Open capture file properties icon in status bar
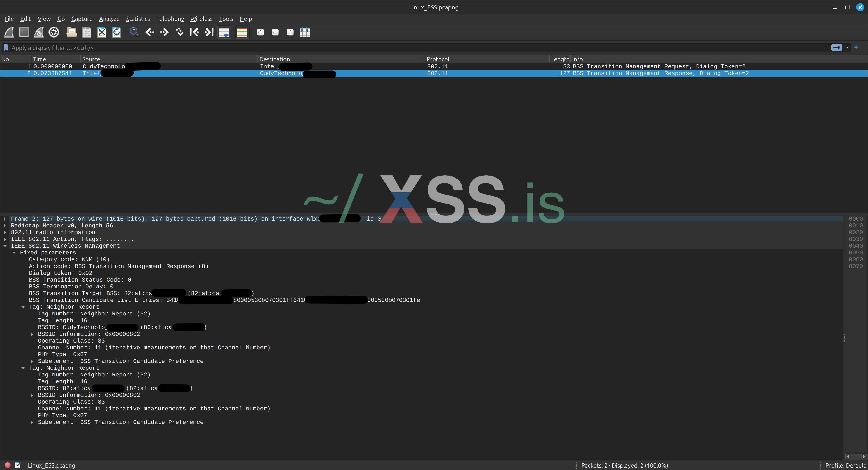868x470 pixels. pyautogui.click(x=18, y=465)
